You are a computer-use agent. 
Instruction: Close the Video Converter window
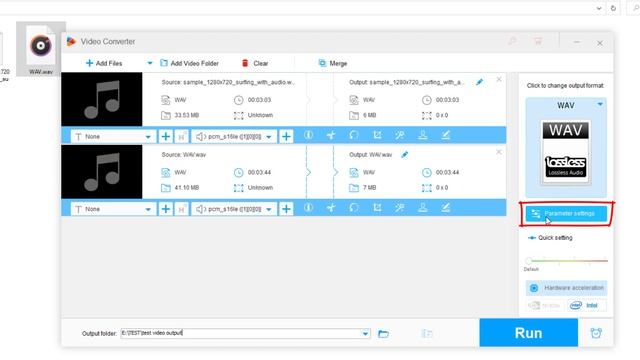coord(600,42)
